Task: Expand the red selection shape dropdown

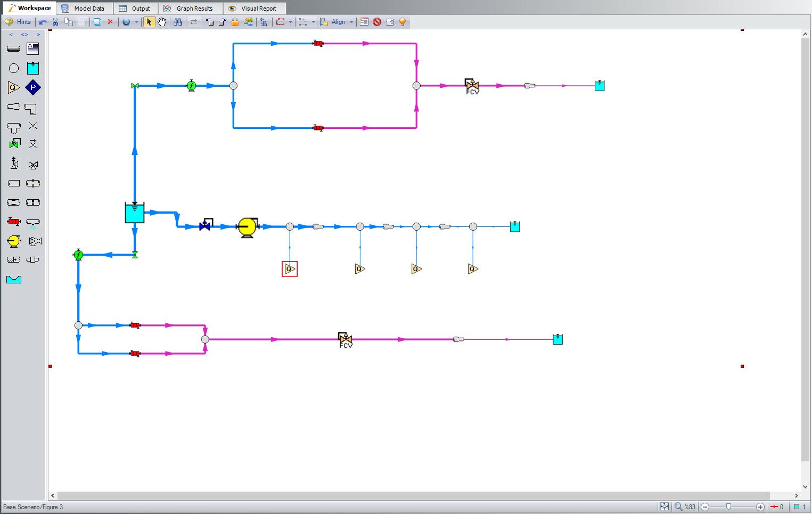Action: [290, 22]
